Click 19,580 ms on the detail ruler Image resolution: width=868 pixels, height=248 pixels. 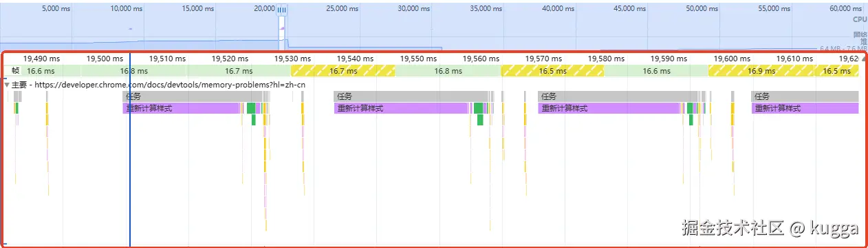[607, 59]
